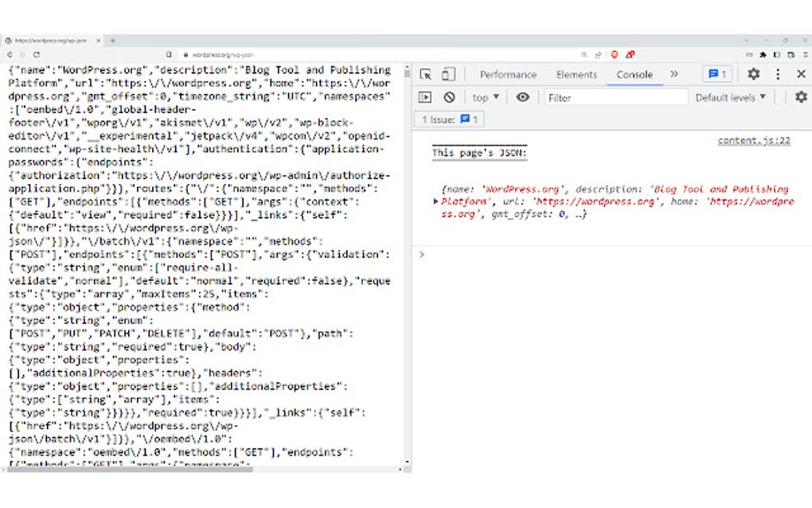
Task: Clear the console output
Action: pyautogui.click(x=449, y=97)
